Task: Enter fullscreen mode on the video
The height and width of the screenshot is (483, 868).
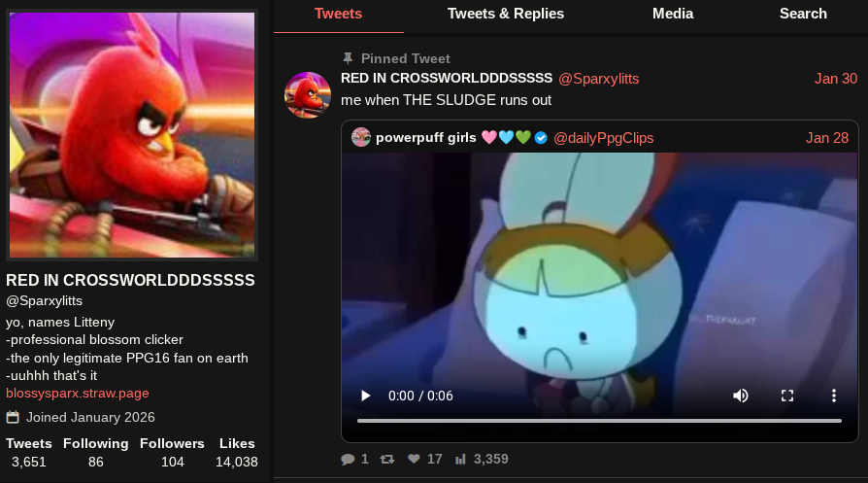Action: point(787,396)
